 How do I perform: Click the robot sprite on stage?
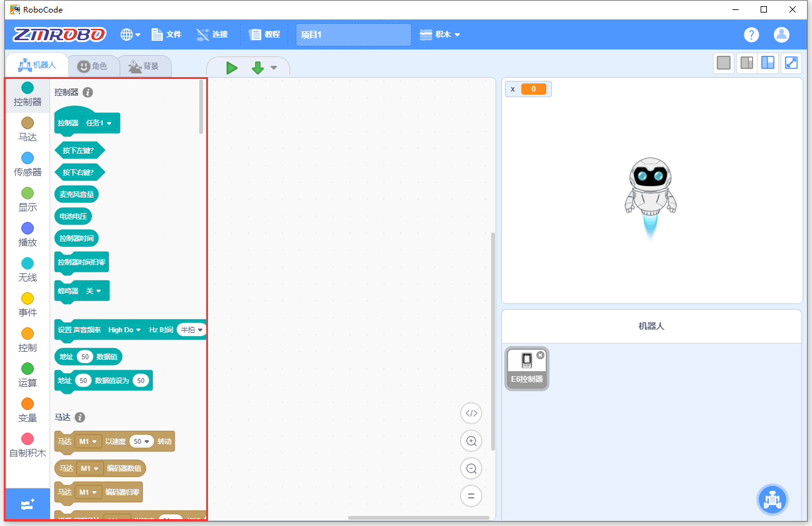(650, 197)
